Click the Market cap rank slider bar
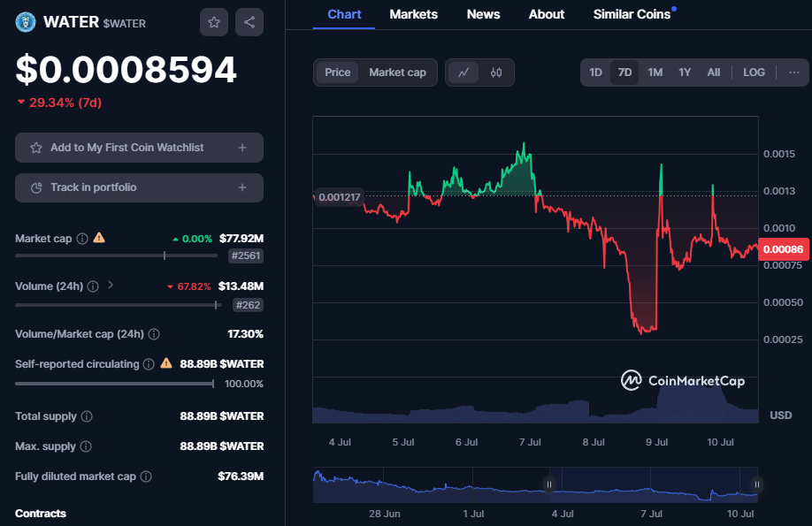 pos(117,255)
